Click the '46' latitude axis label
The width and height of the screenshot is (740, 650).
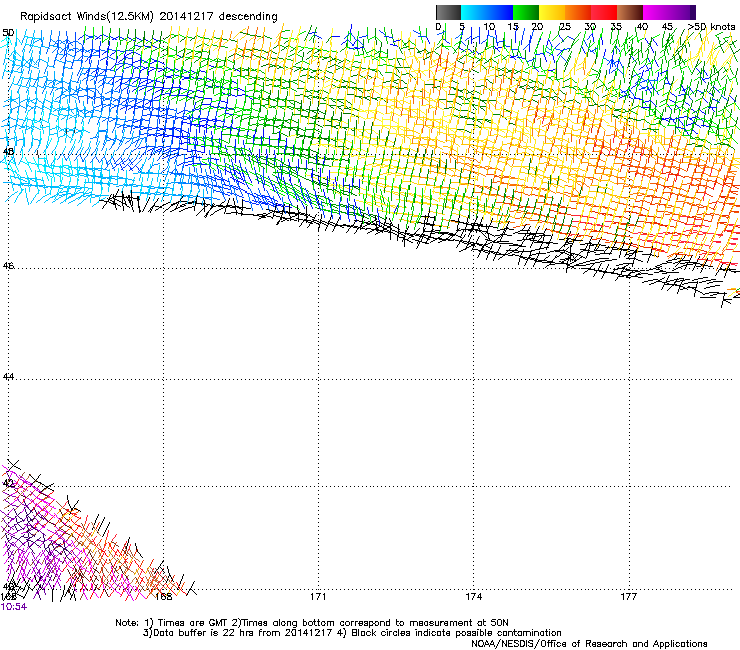click(x=8, y=266)
